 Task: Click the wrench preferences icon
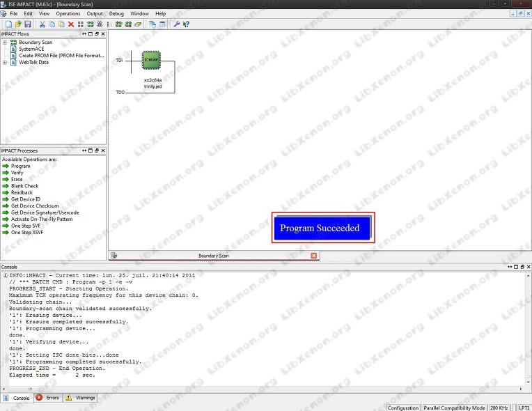coord(176,24)
